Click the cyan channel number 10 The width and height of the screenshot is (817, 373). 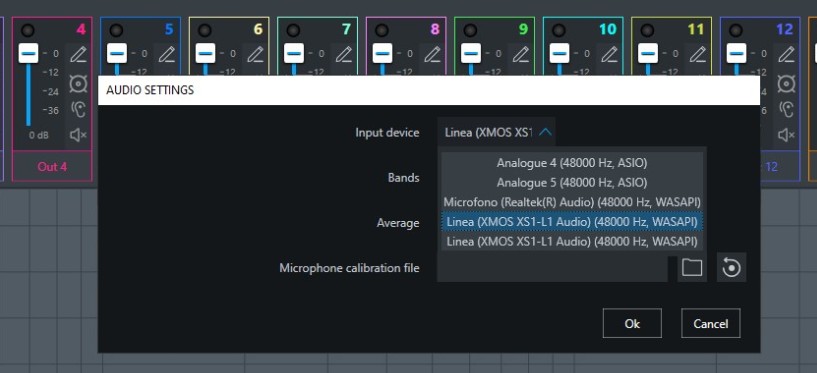[608, 29]
